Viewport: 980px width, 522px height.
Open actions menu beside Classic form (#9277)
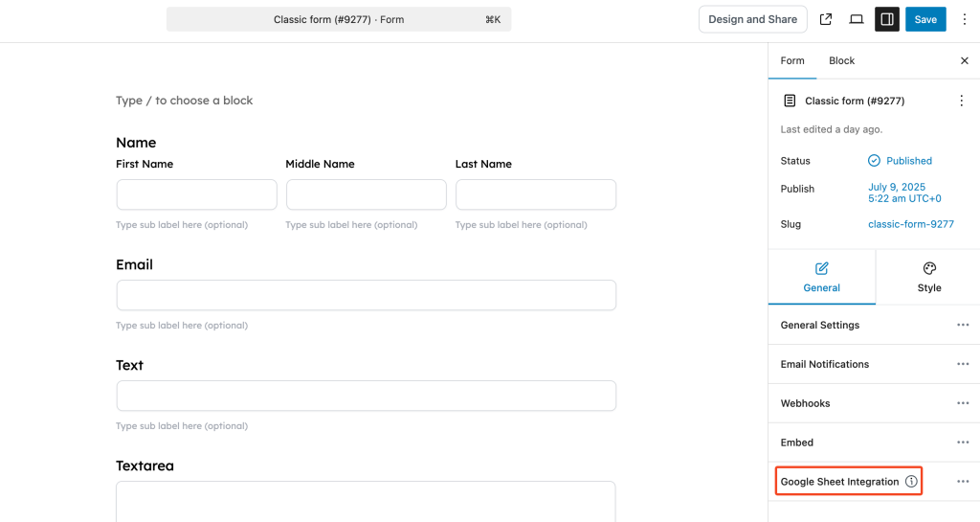click(961, 101)
